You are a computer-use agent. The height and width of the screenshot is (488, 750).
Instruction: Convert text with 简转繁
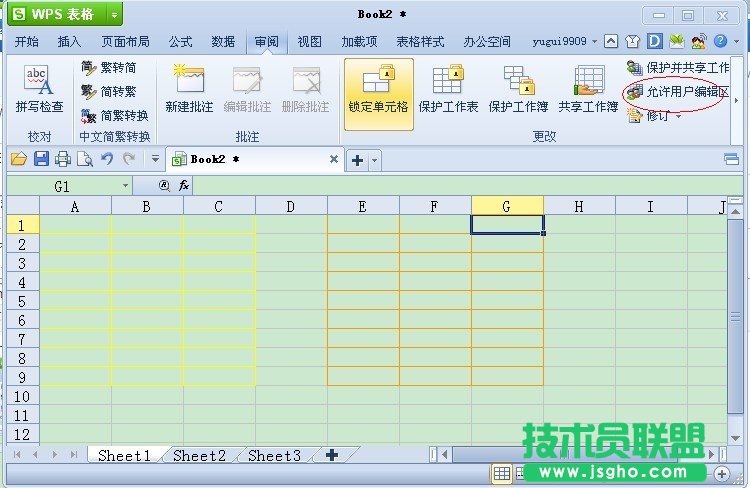click(109, 91)
